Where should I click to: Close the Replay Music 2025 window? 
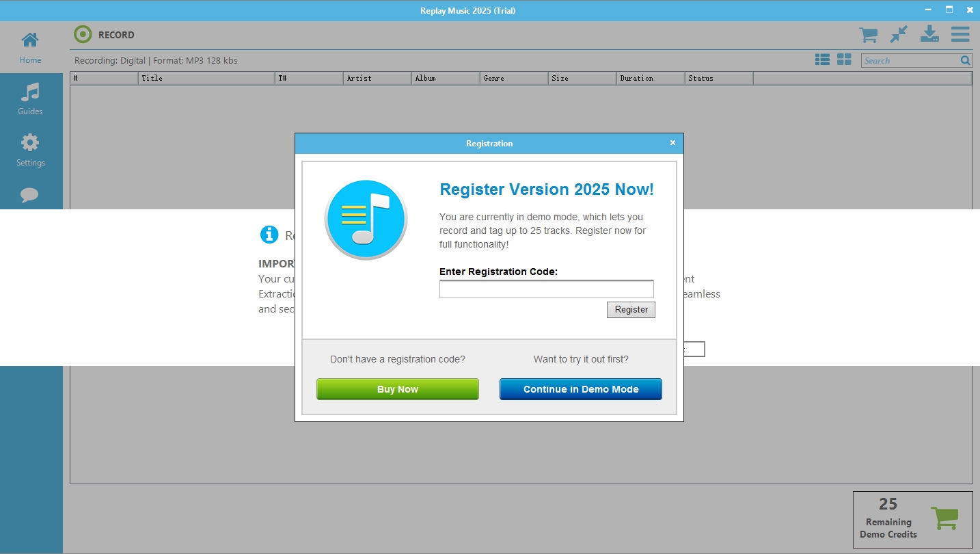(969, 10)
